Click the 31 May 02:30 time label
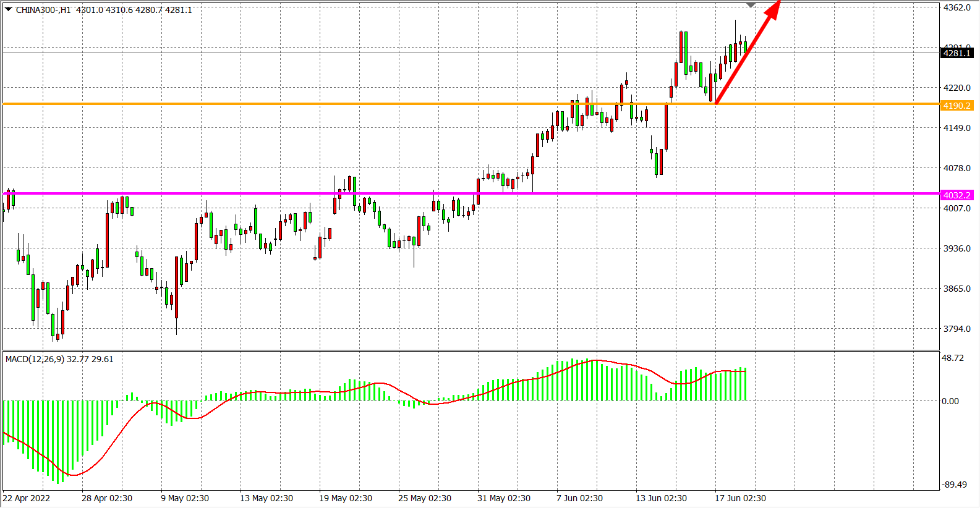Viewport: 980px width, 508px height. tap(504, 498)
